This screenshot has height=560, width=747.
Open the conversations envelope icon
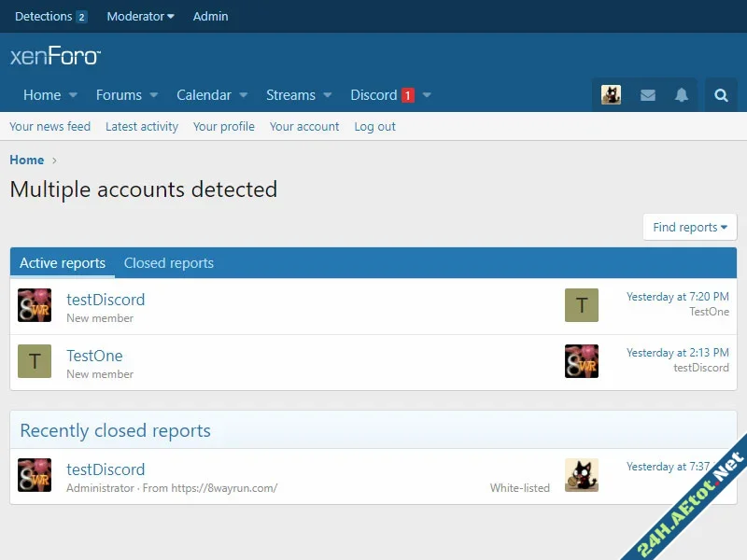click(x=647, y=95)
